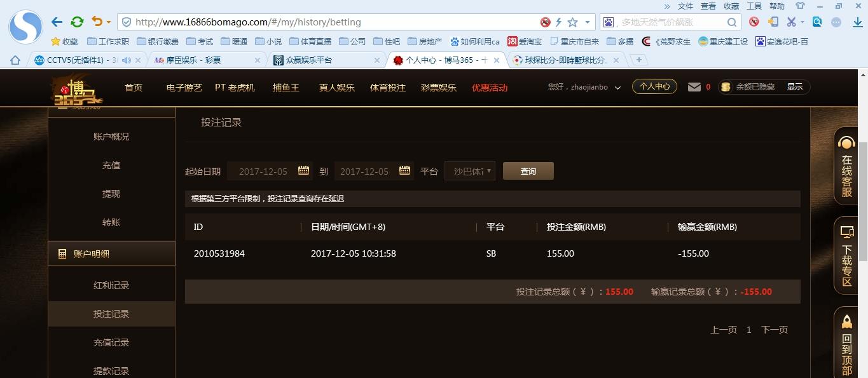
Task: Open the end date calendar picker
Action: 404,170
